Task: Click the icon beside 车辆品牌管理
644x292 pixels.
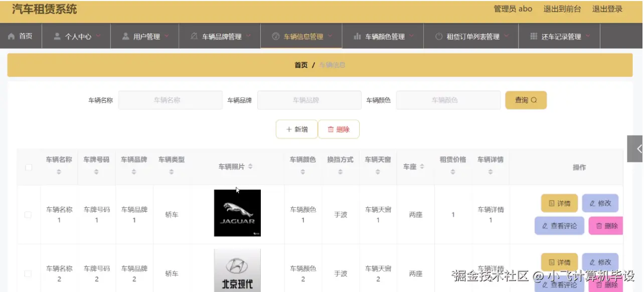Action: click(194, 36)
